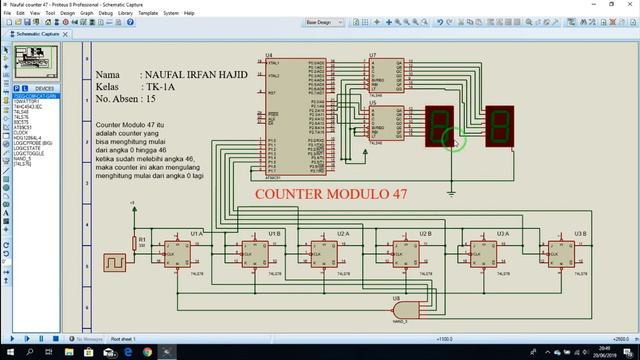Open Microsoft Edge from the taskbar
Image resolution: width=640 pixels, height=360 pixels.
pos(128,352)
